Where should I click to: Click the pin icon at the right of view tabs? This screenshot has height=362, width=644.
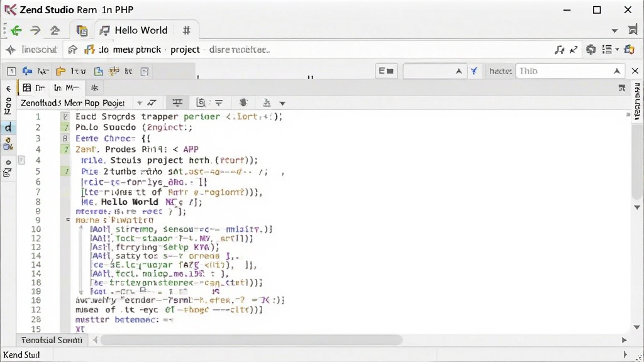622,88
